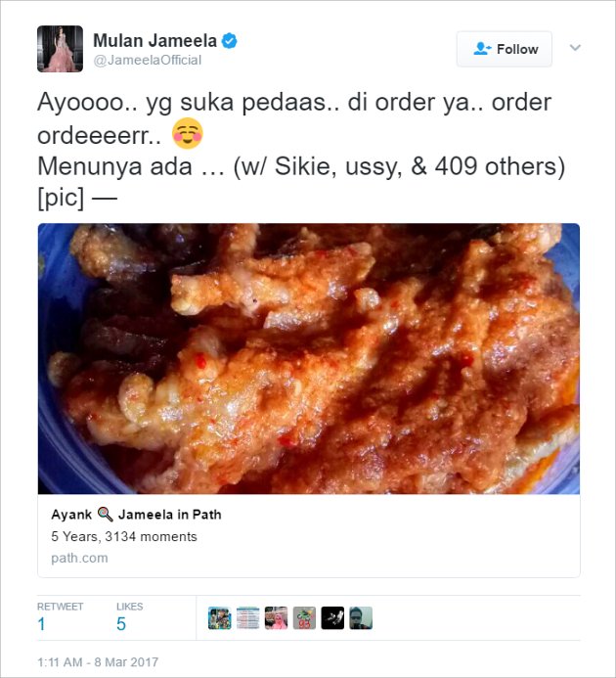Open the liker avatar of man in sunglasses
The image size is (616, 678).
click(361, 618)
